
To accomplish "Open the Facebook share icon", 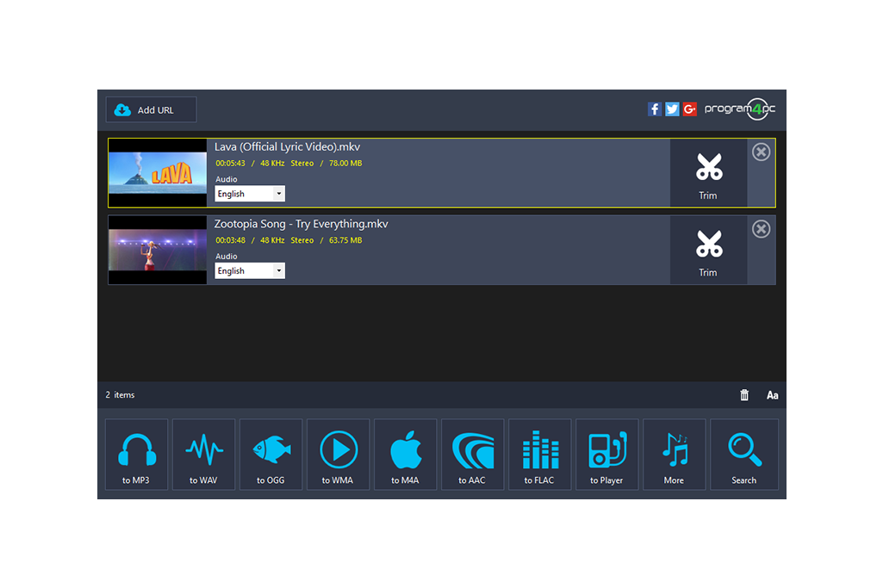I will pos(654,108).
